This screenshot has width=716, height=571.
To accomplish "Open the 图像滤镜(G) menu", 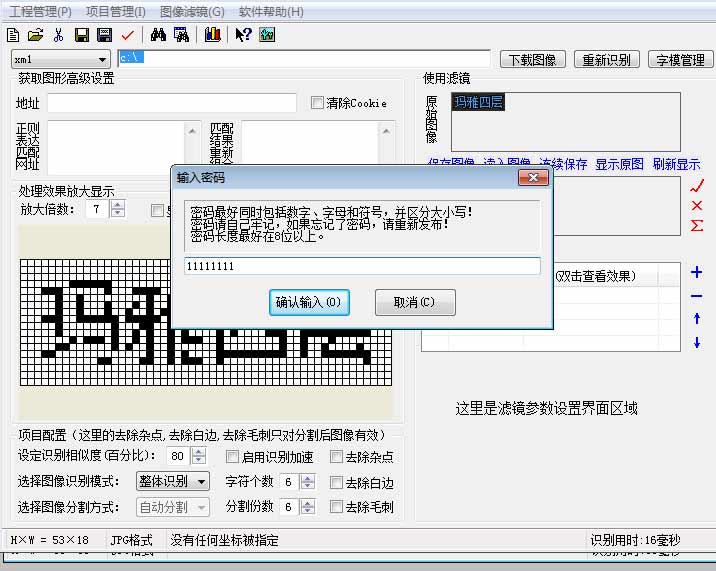I will point(192,12).
